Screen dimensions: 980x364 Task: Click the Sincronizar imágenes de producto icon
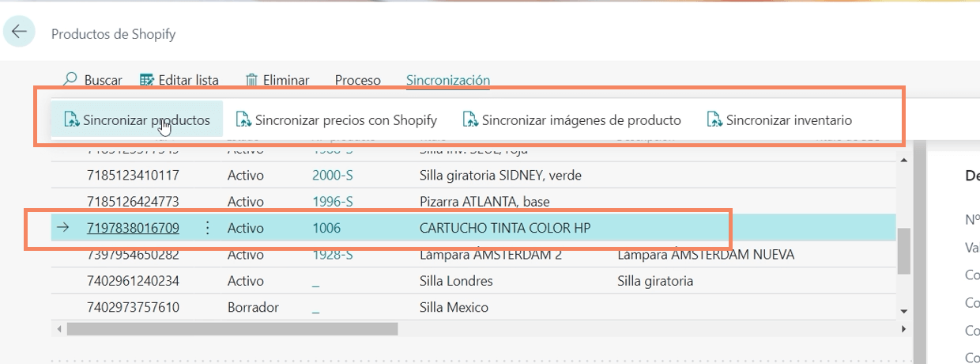(x=470, y=120)
